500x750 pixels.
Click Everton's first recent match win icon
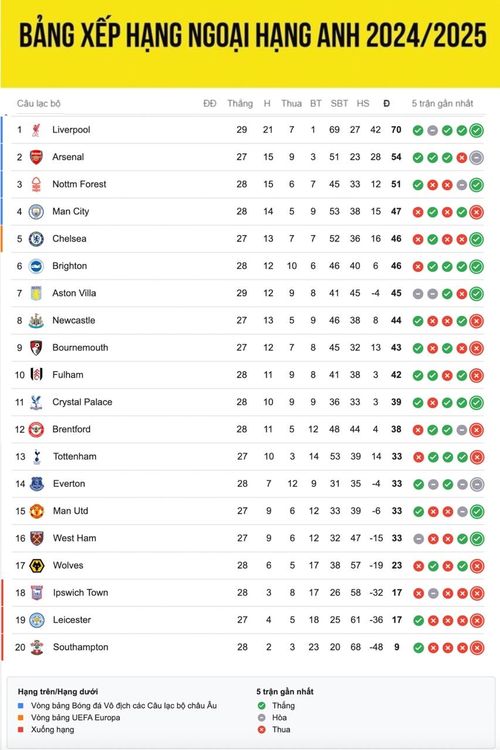click(x=419, y=484)
